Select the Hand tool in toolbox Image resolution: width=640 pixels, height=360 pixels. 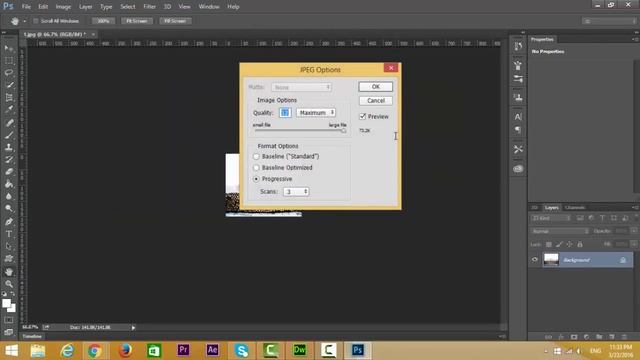click(9, 271)
